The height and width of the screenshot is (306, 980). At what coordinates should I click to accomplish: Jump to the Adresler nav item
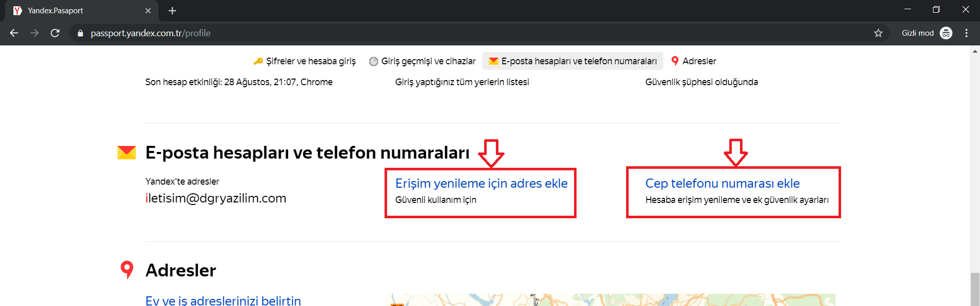[694, 61]
